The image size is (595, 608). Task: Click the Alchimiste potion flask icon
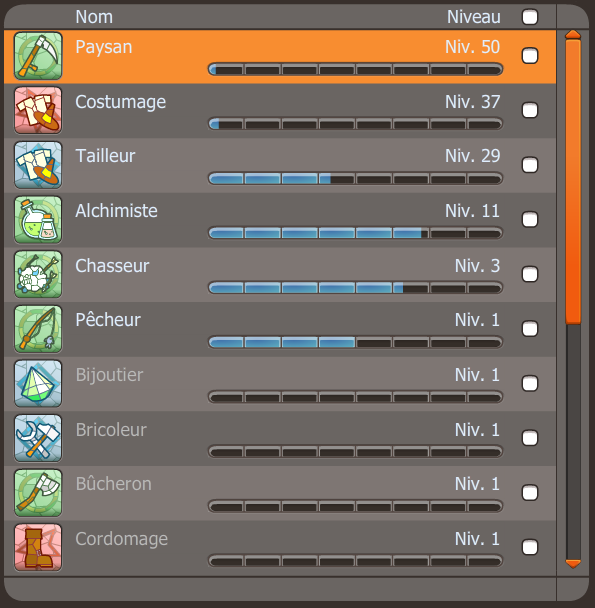(x=38, y=220)
